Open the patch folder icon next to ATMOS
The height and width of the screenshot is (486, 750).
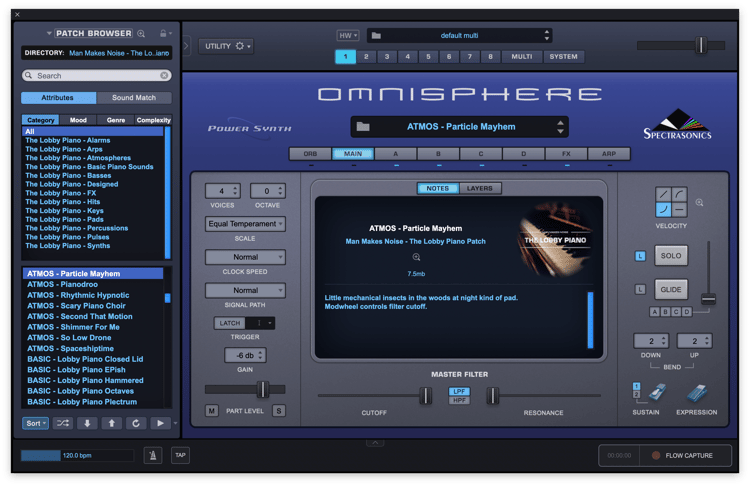point(363,127)
